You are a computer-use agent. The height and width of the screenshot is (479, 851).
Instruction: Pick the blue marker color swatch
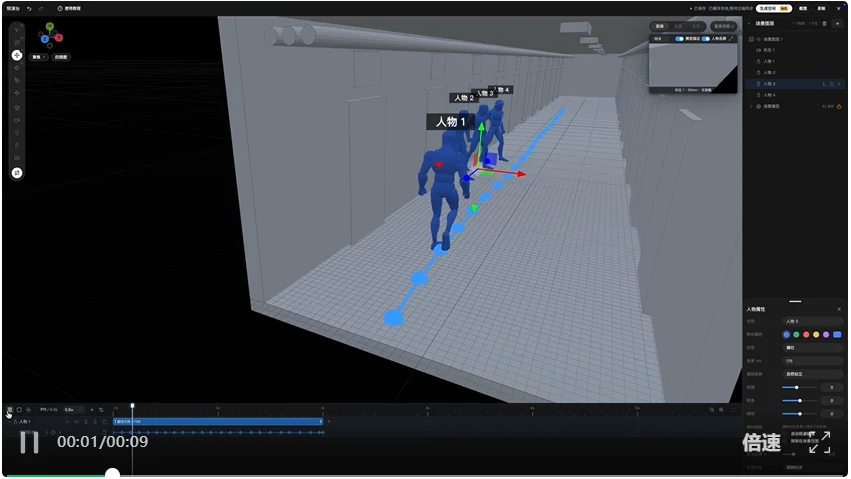tap(786, 335)
